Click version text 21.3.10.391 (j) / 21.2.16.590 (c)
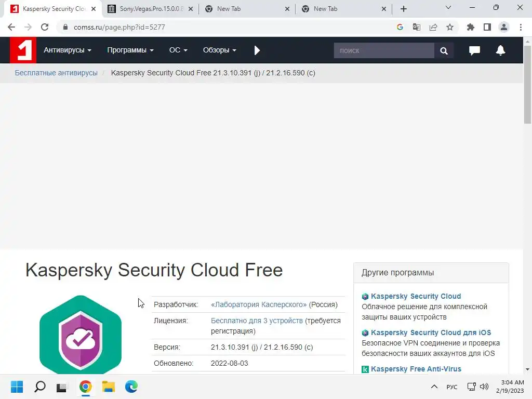532x399 pixels. click(x=262, y=347)
